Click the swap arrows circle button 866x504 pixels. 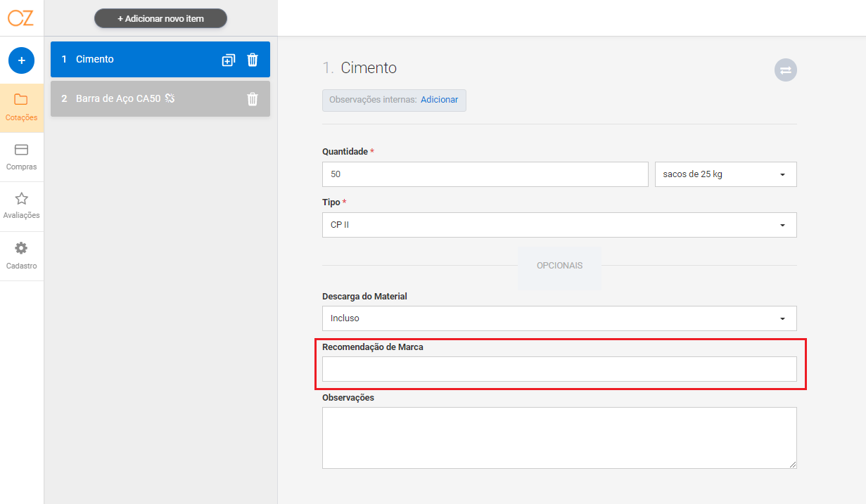pyautogui.click(x=785, y=70)
